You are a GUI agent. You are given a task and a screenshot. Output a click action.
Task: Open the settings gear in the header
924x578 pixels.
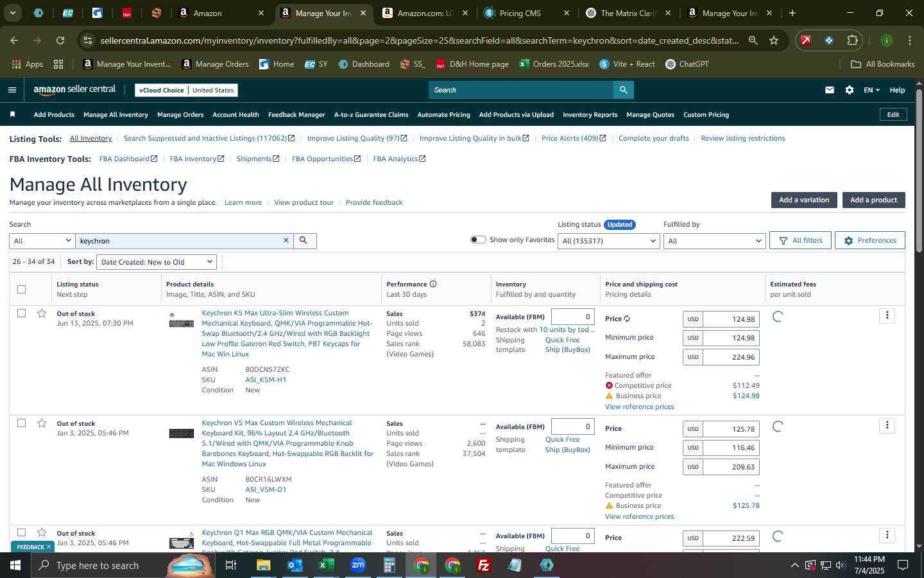(x=850, y=90)
